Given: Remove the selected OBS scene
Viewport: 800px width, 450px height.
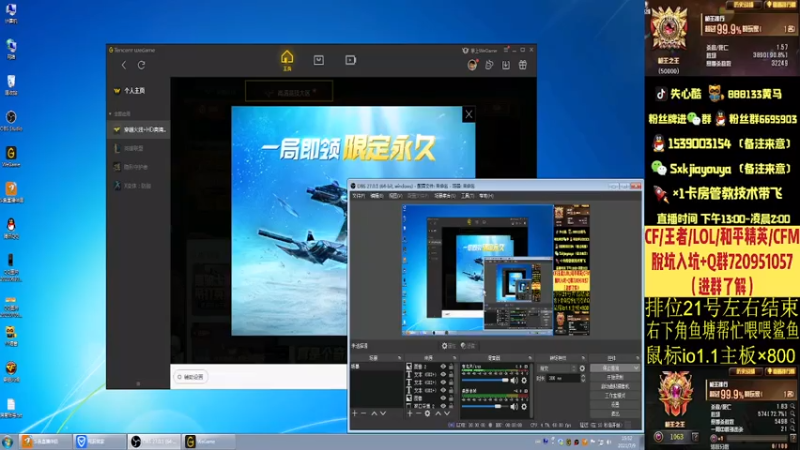Looking at the screenshot, I should pyautogui.click(x=363, y=413).
